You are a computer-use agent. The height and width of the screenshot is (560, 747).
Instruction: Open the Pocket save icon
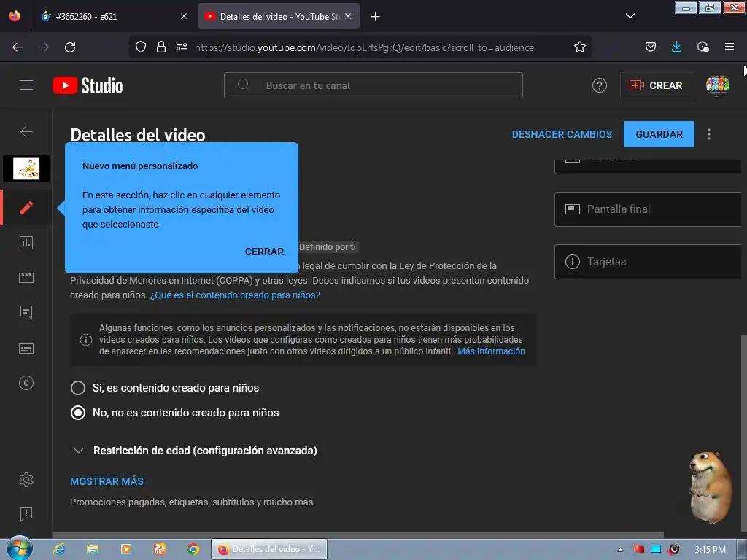(x=650, y=47)
